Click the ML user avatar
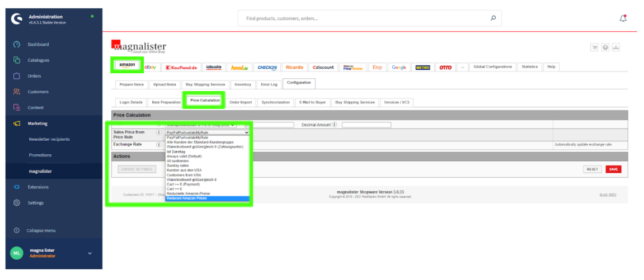Image resolution: width=644 pixels, height=280 pixels. [x=16, y=253]
